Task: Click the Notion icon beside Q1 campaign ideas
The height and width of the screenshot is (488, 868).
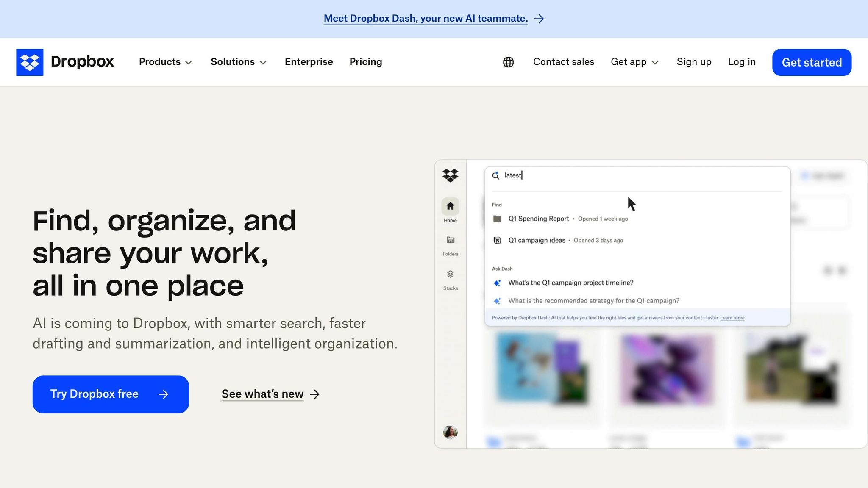Action: (497, 240)
